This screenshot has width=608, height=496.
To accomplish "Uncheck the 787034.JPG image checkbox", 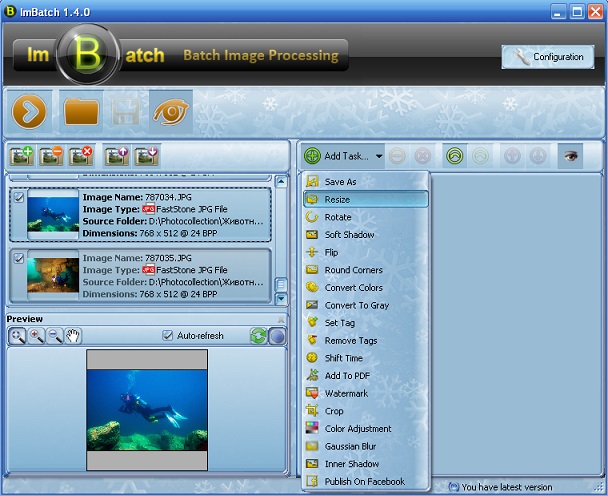I will tap(19, 198).
